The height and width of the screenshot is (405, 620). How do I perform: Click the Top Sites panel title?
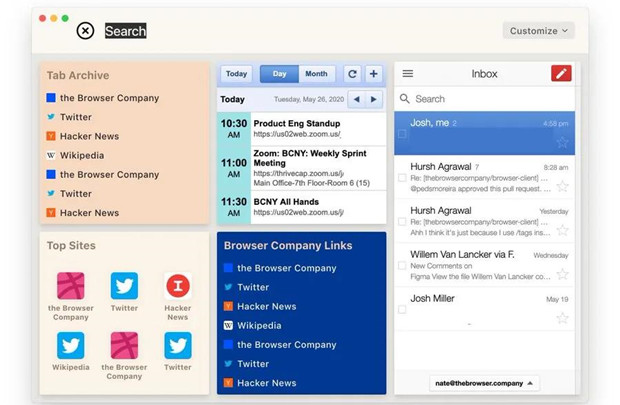coord(71,246)
